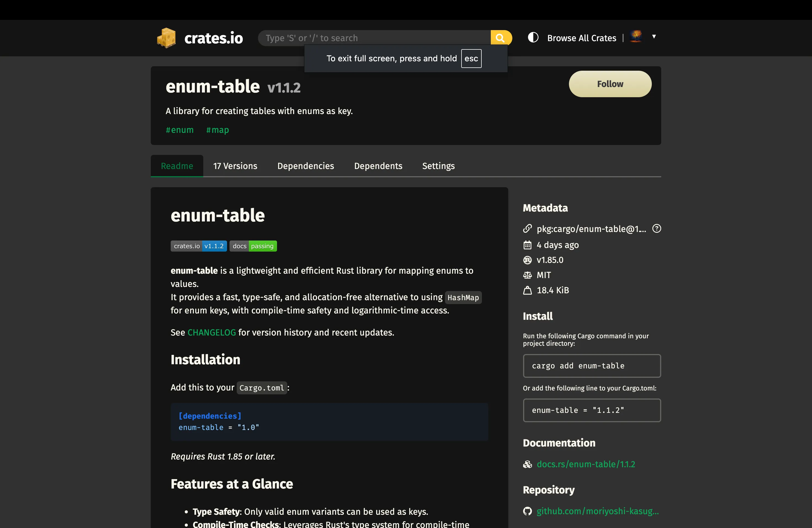Click the package URL link icon
Image resolution: width=812 pixels, height=528 pixels.
[528, 229]
